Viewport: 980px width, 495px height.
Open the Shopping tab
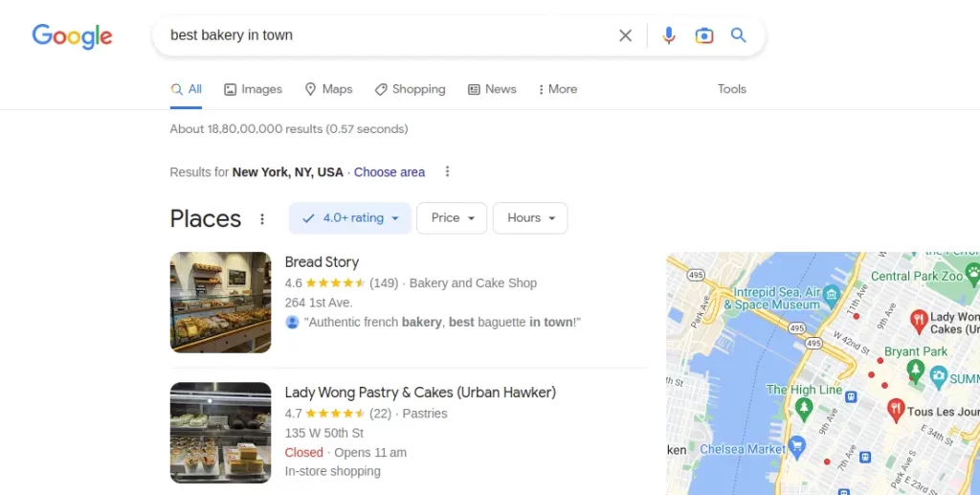point(410,89)
